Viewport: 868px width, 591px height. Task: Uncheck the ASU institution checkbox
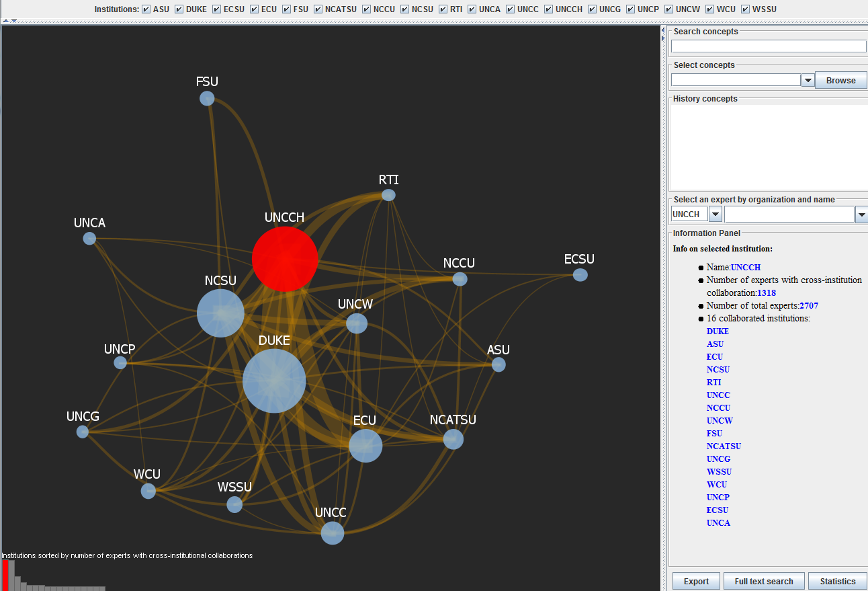coord(146,9)
